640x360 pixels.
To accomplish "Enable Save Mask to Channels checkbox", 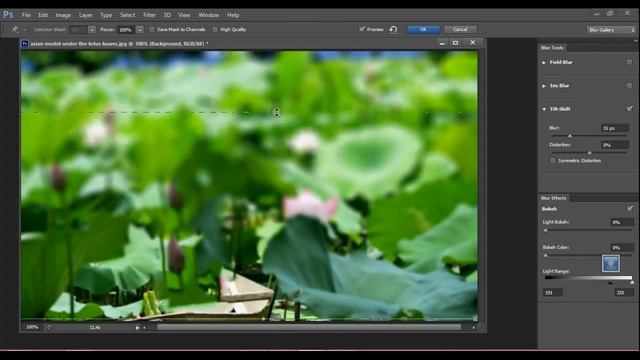I will (x=152, y=29).
